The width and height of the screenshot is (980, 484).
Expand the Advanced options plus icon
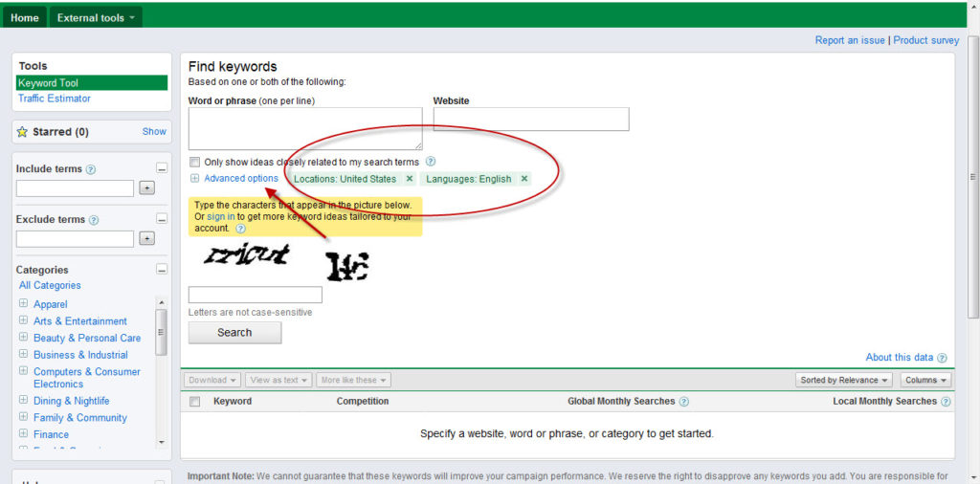pos(194,179)
